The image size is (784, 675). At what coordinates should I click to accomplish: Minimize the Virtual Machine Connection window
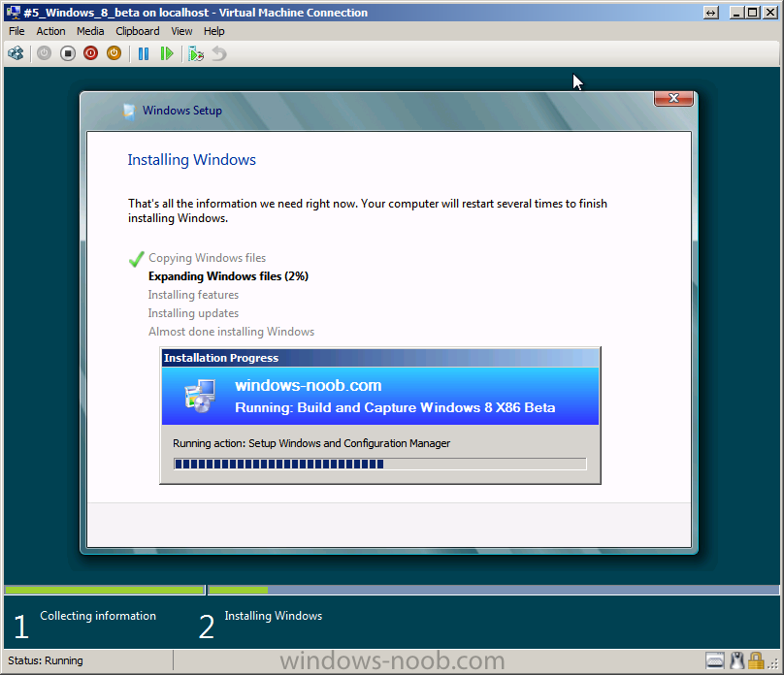click(735, 13)
